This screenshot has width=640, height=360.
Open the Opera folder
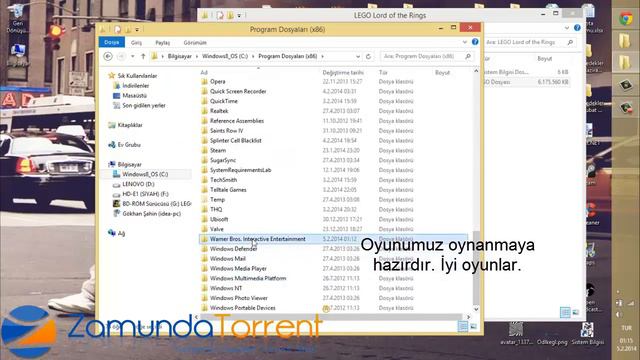(x=217, y=82)
